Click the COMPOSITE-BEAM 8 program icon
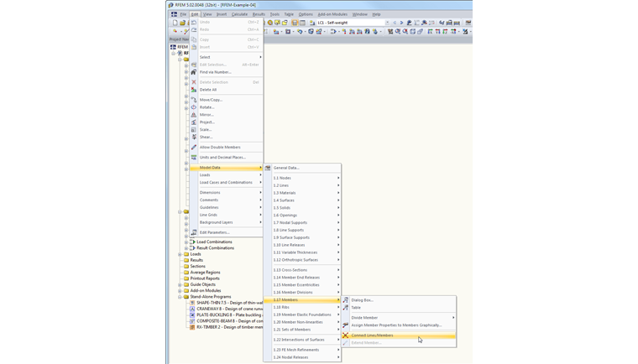Viewport: 638px width, 364px height. 192,321
